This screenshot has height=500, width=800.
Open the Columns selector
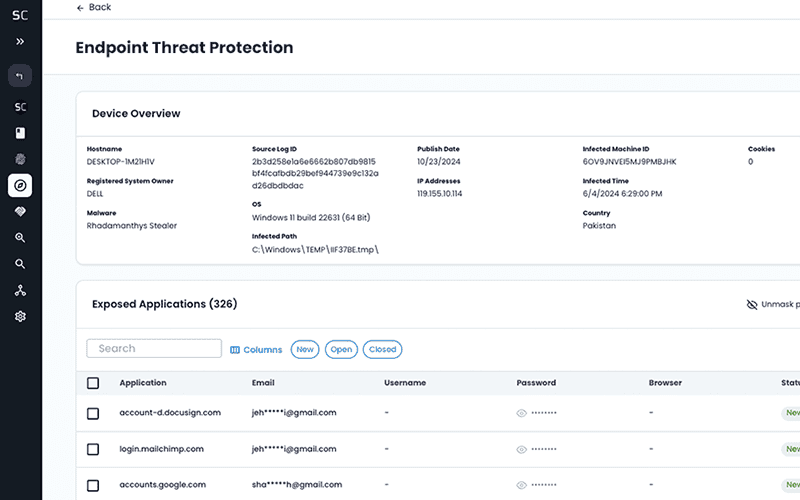click(256, 349)
